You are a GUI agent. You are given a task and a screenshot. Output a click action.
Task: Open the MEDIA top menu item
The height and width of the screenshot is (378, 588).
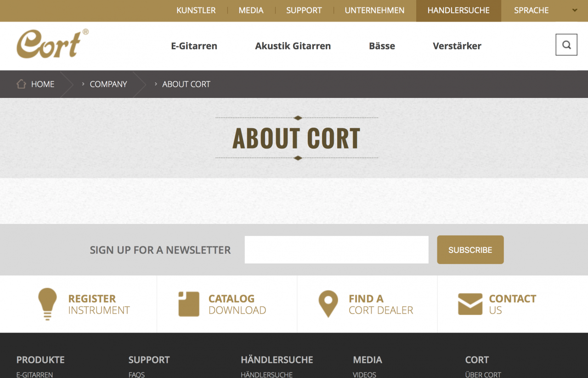[251, 10]
